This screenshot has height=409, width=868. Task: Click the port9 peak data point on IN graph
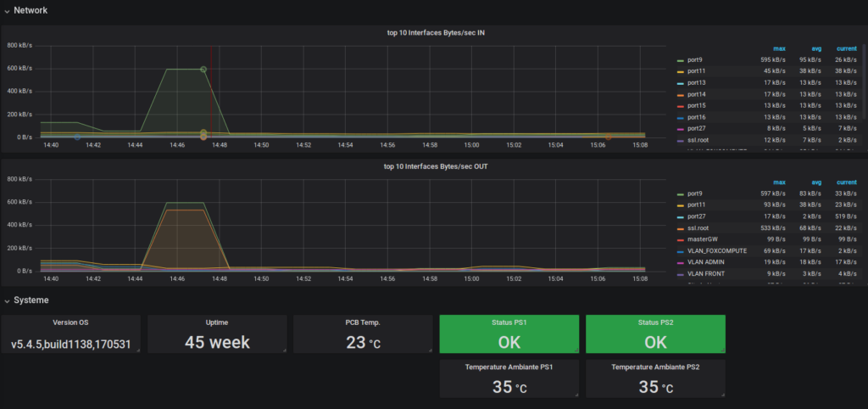[203, 70]
